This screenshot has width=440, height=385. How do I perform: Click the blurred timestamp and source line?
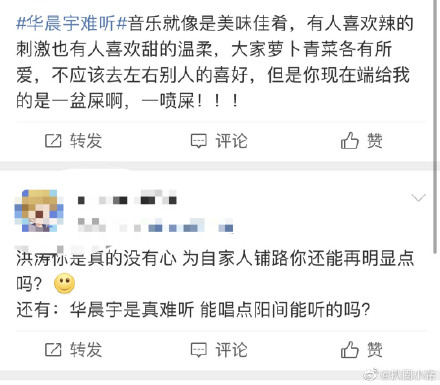(x=155, y=225)
